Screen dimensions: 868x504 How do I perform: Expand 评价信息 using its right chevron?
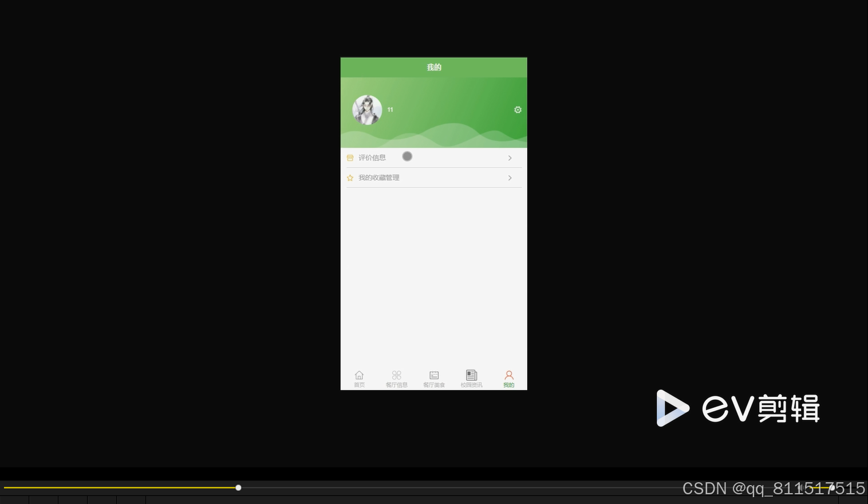[x=510, y=158]
